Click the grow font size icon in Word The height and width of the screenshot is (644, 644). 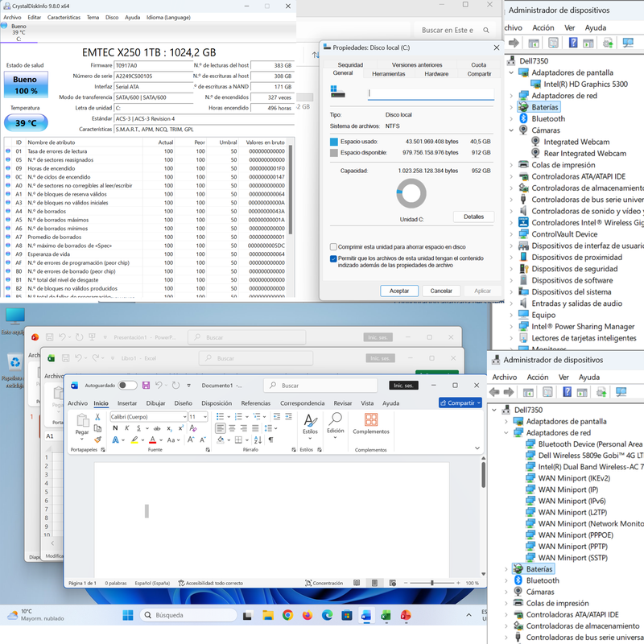coord(191,440)
